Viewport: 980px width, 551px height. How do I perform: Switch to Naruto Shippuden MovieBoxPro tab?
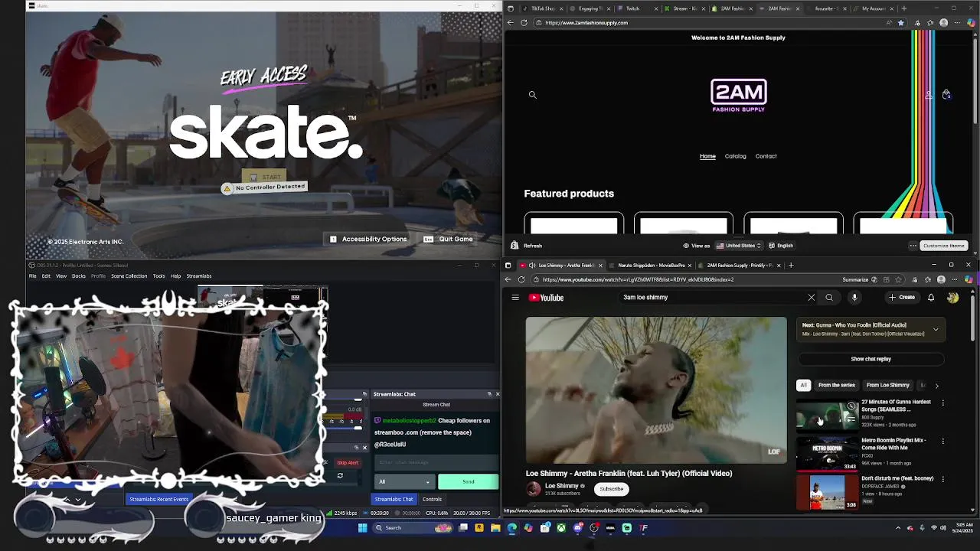(x=649, y=266)
